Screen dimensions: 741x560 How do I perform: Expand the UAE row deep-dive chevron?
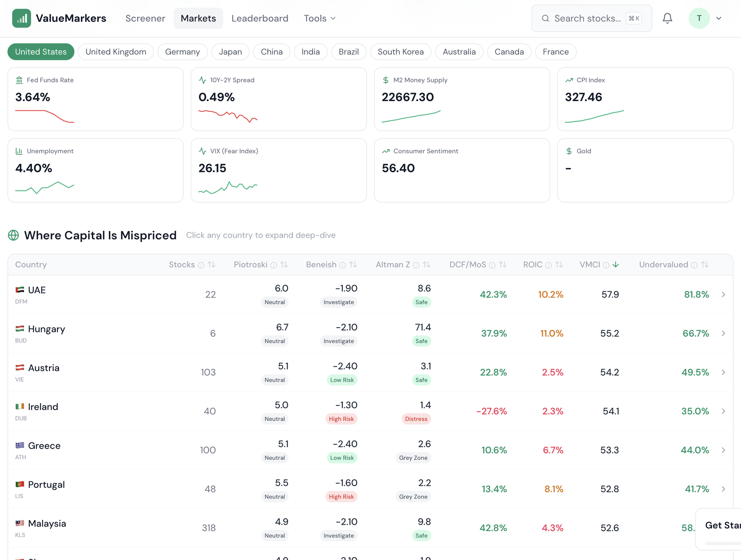(x=723, y=294)
